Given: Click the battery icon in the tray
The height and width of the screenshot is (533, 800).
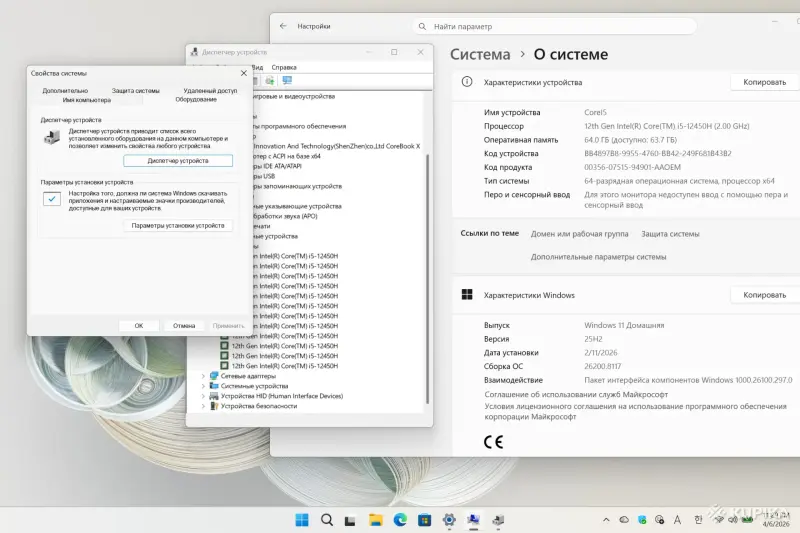Looking at the screenshot, I should pyautogui.click(x=747, y=520).
